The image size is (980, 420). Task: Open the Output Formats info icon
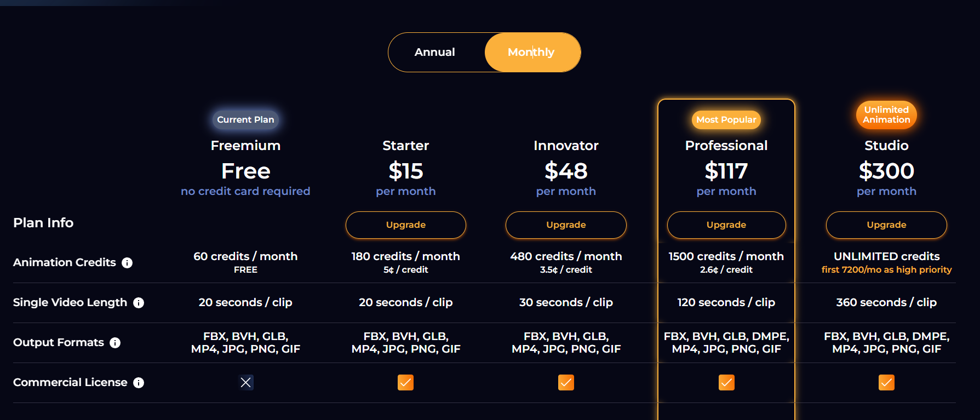(x=115, y=343)
